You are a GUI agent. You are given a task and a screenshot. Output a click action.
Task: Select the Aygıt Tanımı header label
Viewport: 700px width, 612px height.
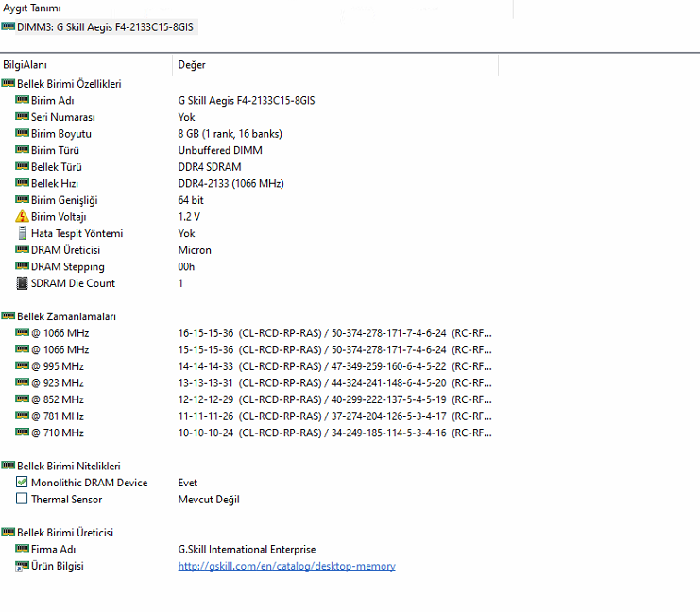tap(32, 8)
